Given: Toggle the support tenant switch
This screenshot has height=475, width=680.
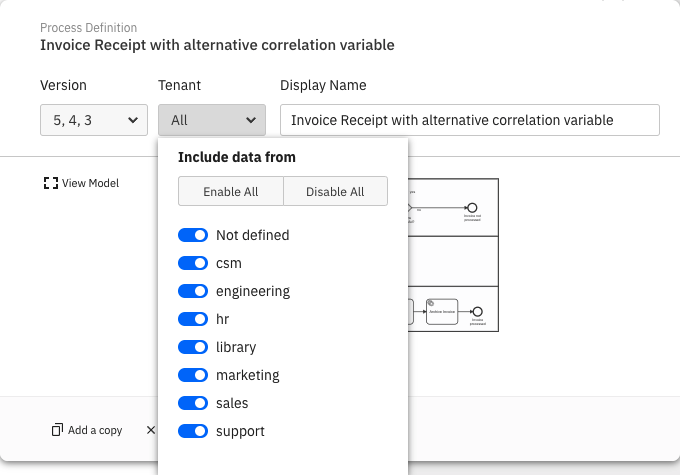Looking at the screenshot, I should (193, 431).
